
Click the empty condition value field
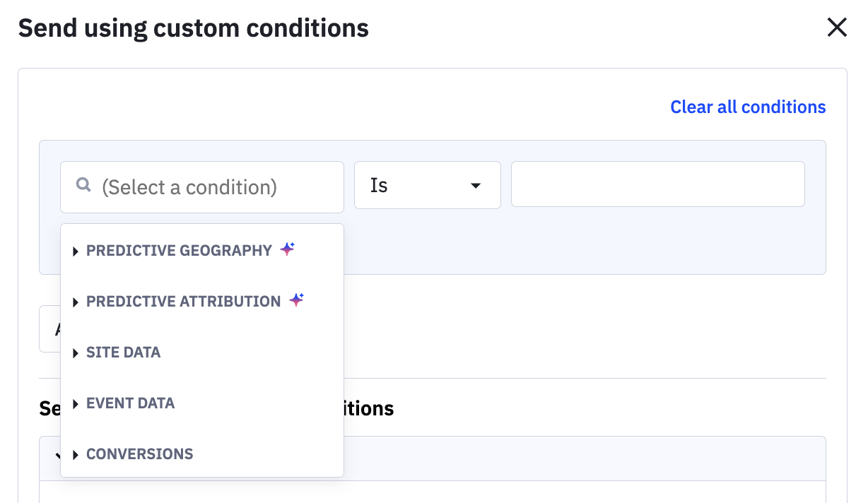click(x=657, y=184)
